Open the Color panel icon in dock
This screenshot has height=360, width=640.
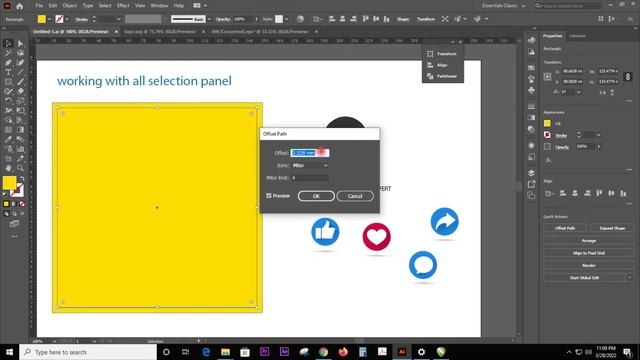tap(531, 40)
